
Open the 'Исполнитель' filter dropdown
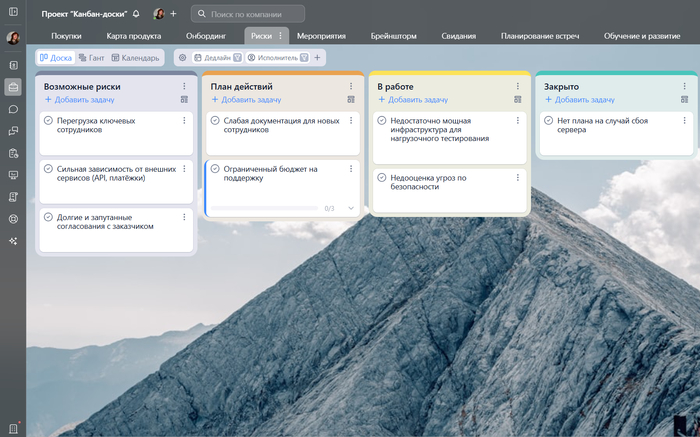pos(277,58)
